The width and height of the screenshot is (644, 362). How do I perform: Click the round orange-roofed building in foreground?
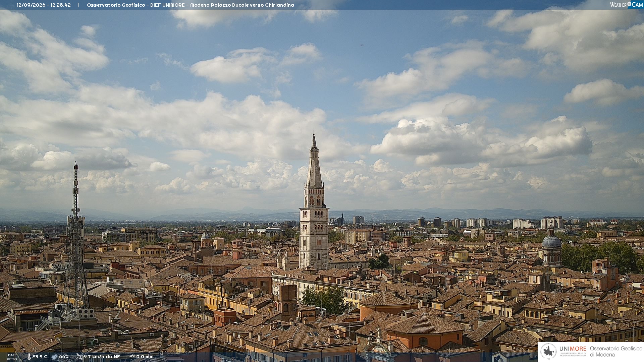(x=389, y=304)
